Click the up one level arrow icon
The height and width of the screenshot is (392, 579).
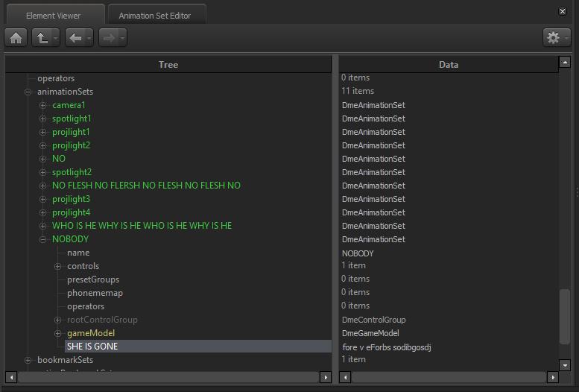point(42,37)
